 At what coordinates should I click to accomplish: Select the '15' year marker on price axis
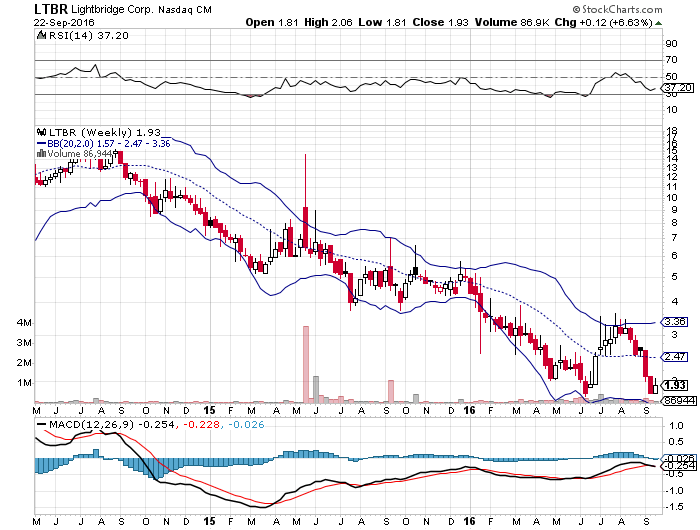[x=208, y=409]
